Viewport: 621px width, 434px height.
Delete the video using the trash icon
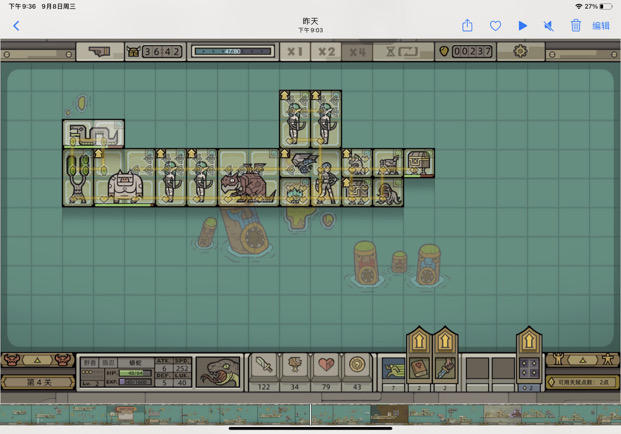tap(575, 26)
